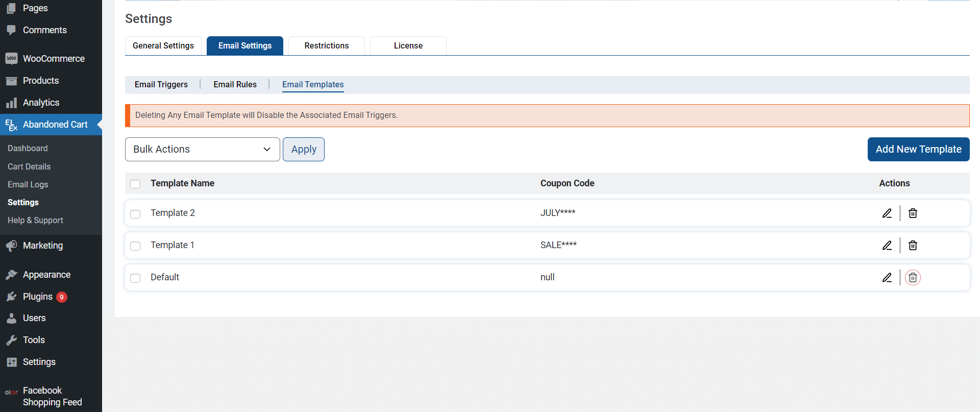Click the Users person icon
Image resolution: width=980 pixels, height=412 pixels.
click(11, 318)
